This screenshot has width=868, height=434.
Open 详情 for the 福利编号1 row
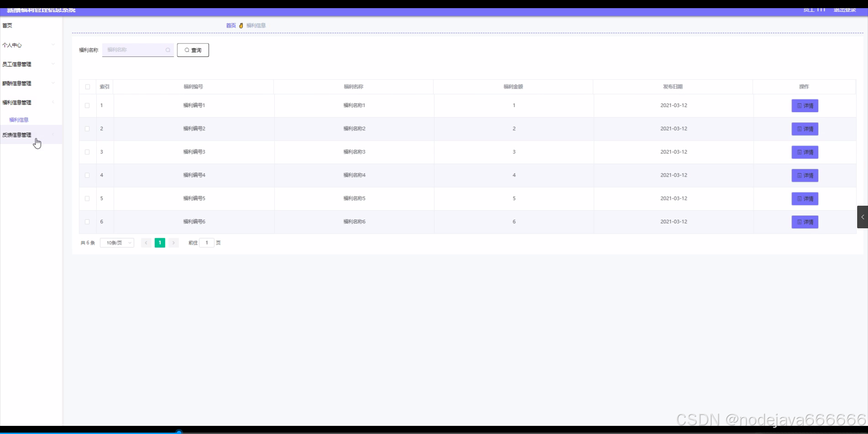pyautogui.click(x=805, y=106)
